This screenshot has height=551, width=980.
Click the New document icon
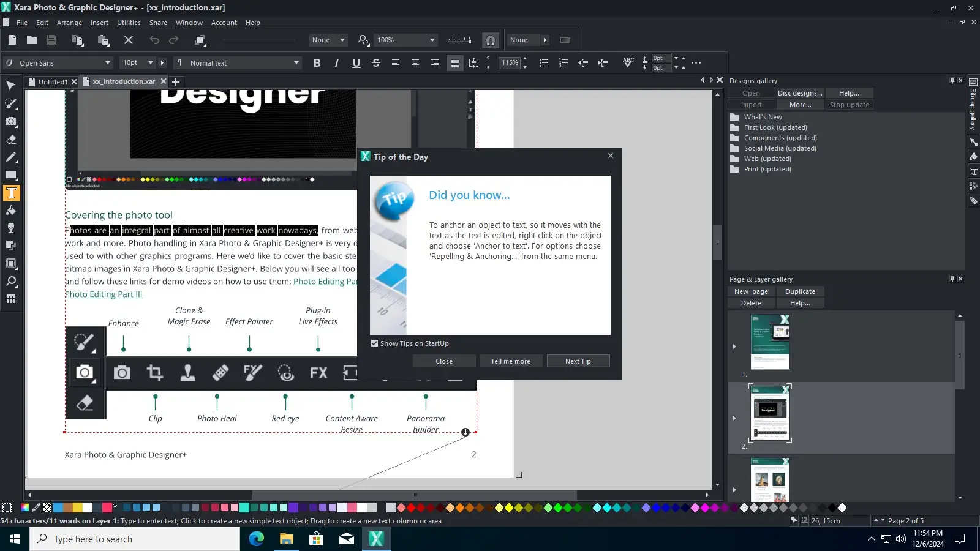(12, 40)
